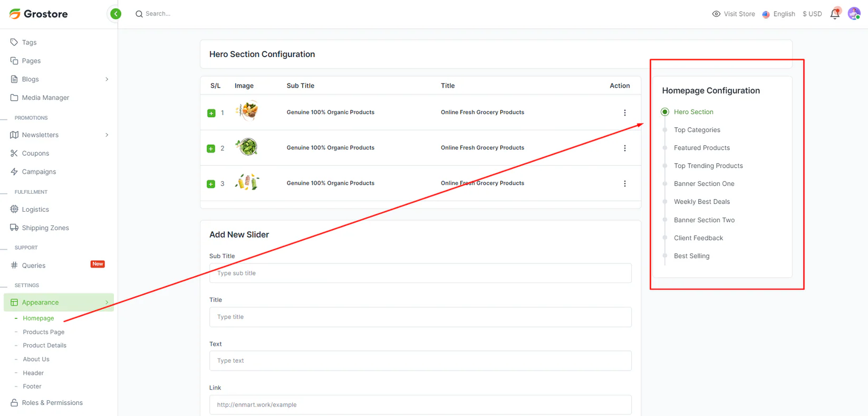
Task: Click the Grostore logo
Action: pyautogui.click(x=38, y=14)
